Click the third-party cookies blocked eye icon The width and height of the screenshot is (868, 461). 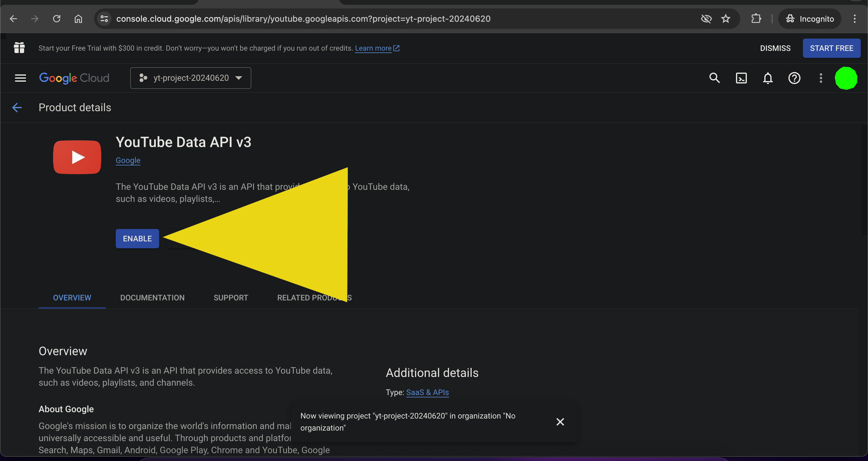coord(706,19)
